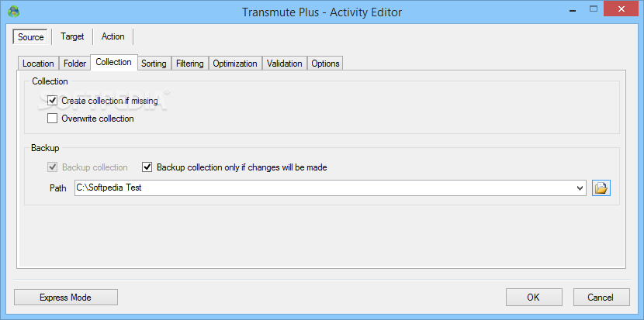Maximize the Activity Editor window
This screenshot has width=644, height=320.
pos(593,9)
